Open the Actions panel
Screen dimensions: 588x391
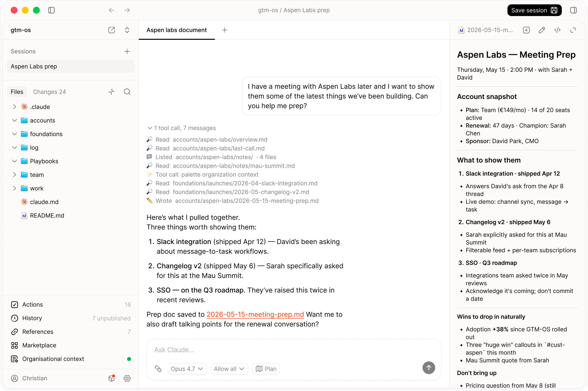click(x=71, y=304)
